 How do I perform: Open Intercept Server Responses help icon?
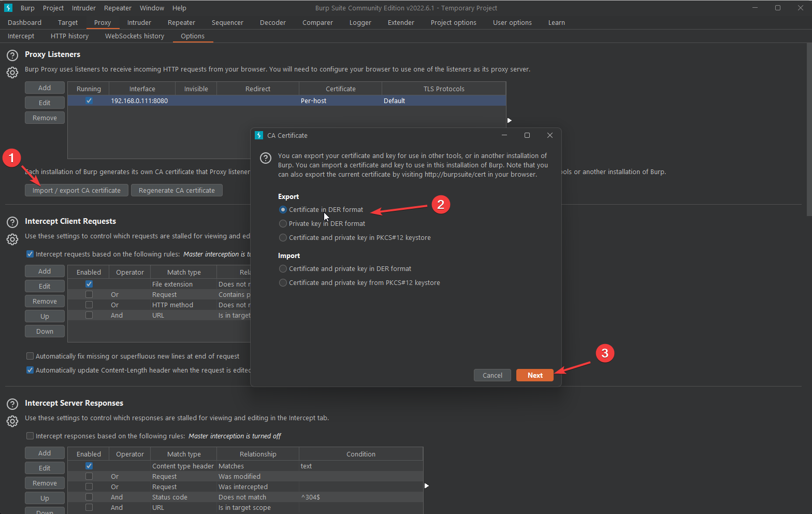click(12, 404)
